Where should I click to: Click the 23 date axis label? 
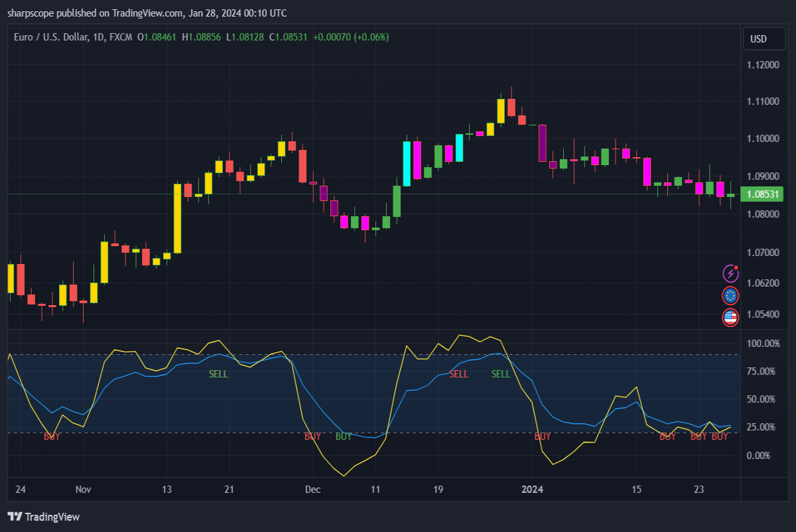tap(698, 490)
